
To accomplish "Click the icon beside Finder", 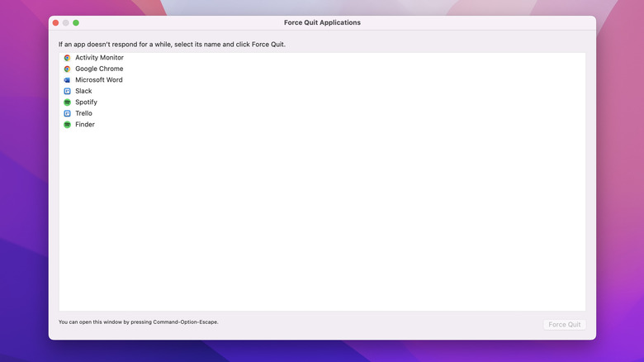I will point(67,125).
